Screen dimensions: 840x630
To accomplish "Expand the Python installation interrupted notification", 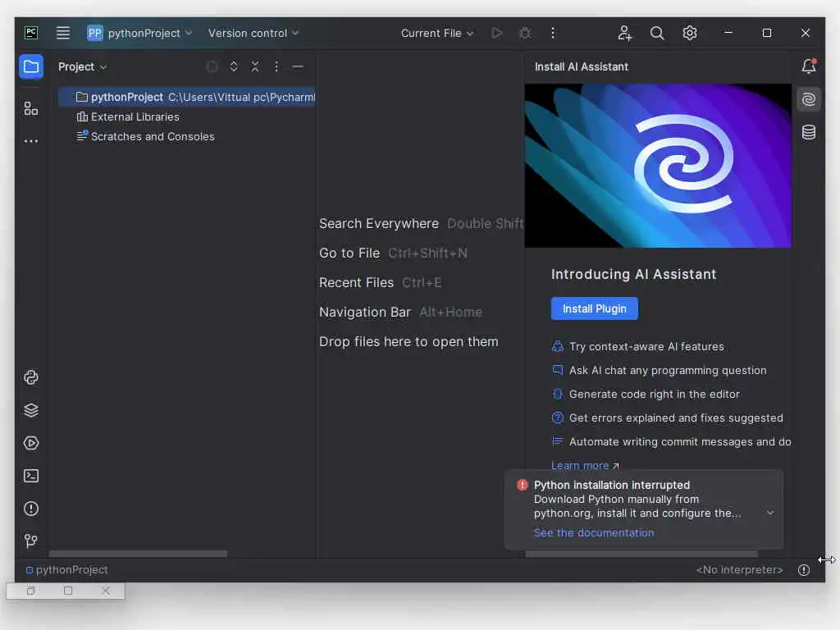I will (769, 513).
